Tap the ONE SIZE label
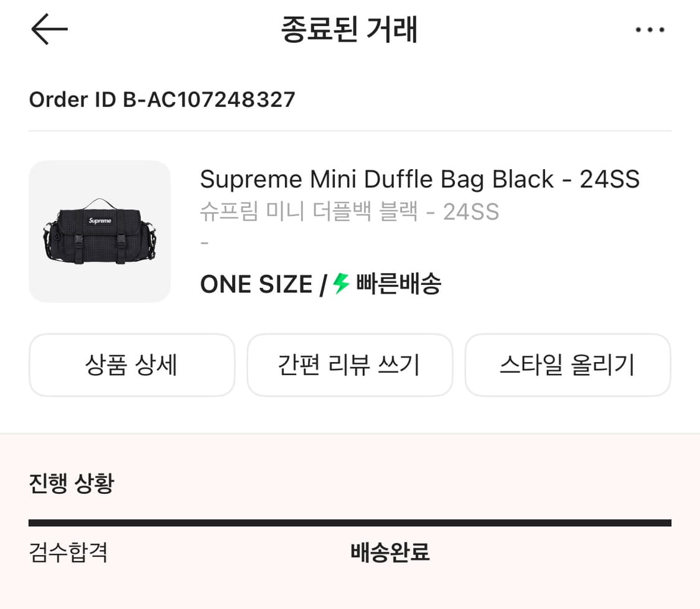The height and width of the screenshot is (609, 700). click(x=256, y=285)
